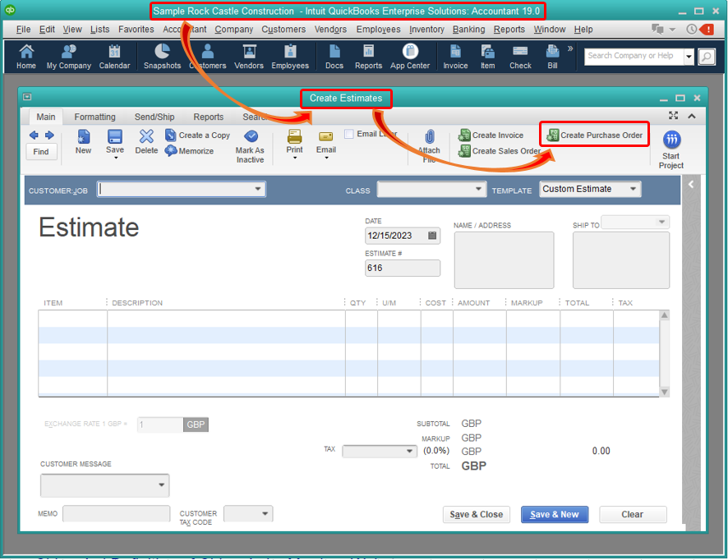
Task: Memorize the estimate
Action: pos(190,151)
